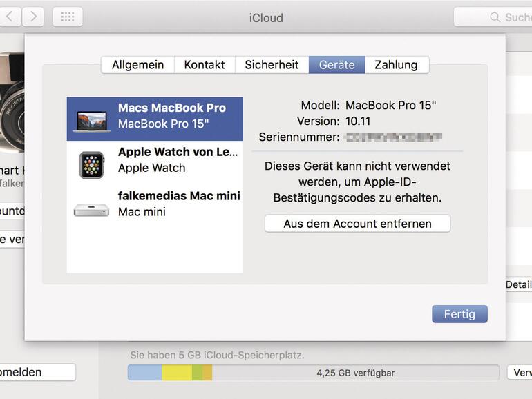Click the iCloud storage usage bar
The height and width of the screenshot is (399, 532).
pos(313,373)
